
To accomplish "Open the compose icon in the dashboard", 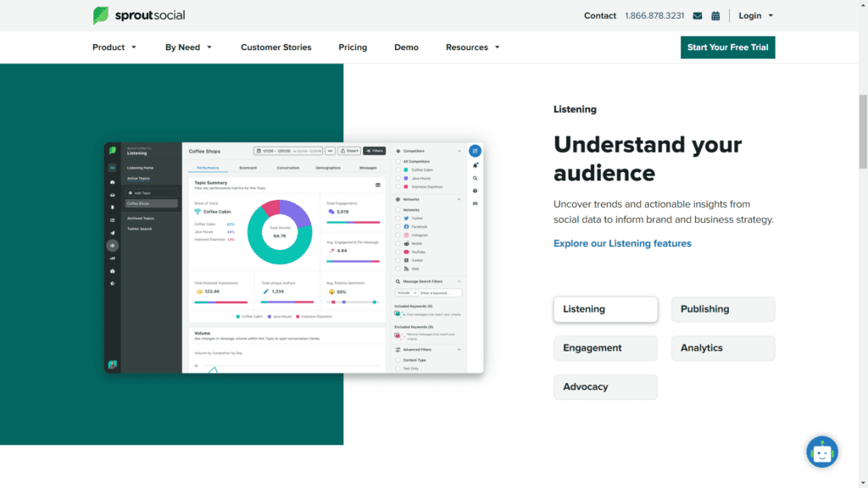I will point(475,151).
